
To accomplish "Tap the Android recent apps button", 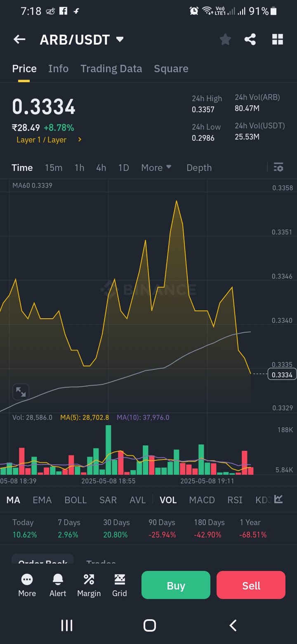I will pos(67,625).
